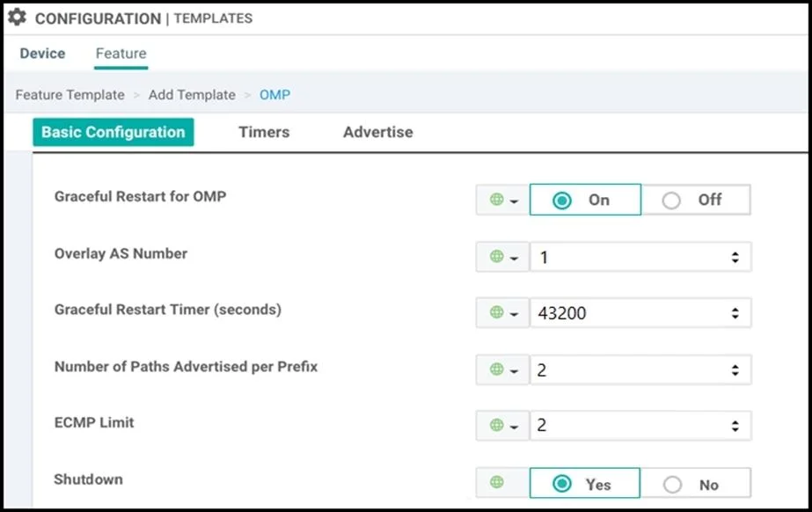Open scope dropdown arrow for ECMP Limit
Viewport: 812px width, 512px height.
(515, 427)
